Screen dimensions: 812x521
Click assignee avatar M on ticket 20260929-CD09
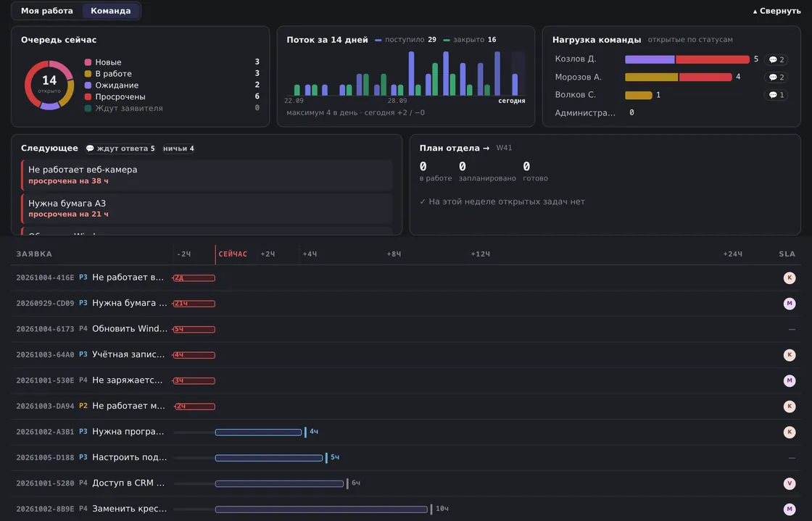(790, 304)
